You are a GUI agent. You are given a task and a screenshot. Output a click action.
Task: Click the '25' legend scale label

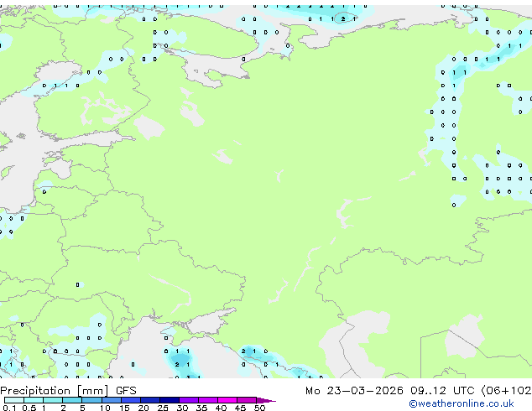pos(163,408)
